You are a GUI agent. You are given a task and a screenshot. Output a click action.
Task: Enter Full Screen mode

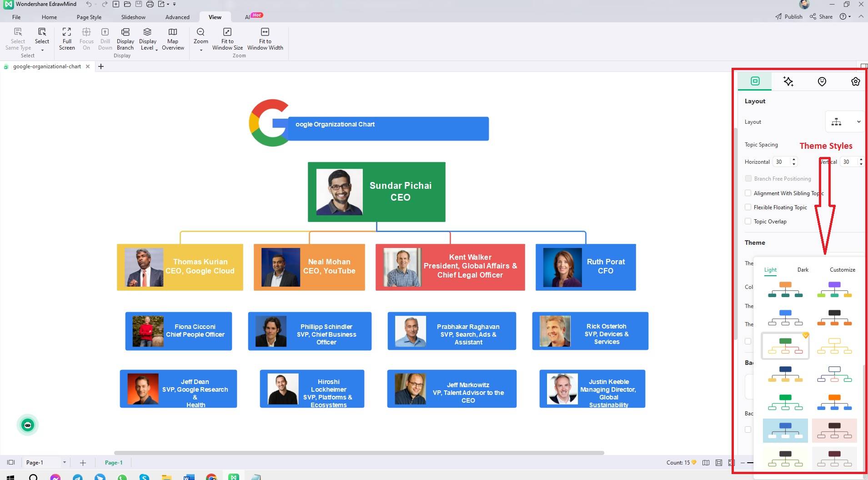67,39
